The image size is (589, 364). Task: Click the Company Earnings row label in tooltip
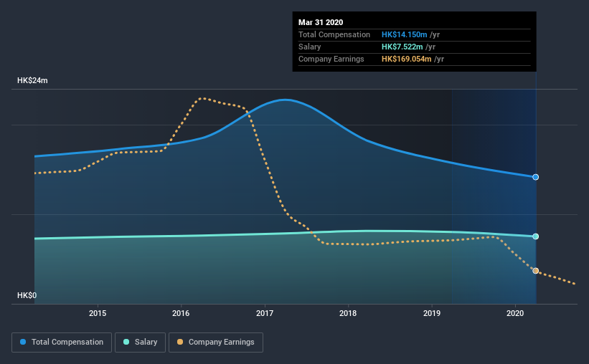pos(331,59)
